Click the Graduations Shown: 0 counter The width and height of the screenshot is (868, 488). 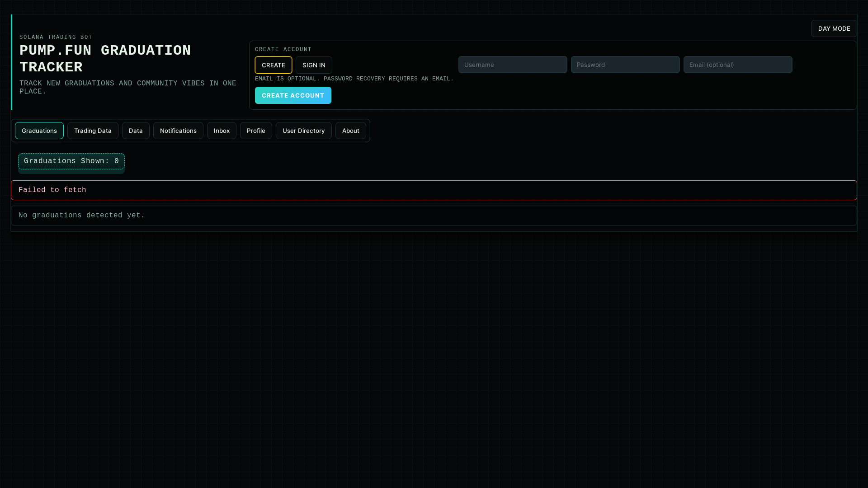click(71, 161)
